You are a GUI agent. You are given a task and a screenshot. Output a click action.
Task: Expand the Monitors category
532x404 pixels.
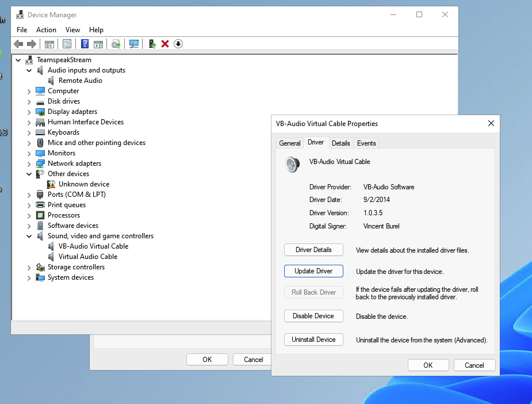29,154
